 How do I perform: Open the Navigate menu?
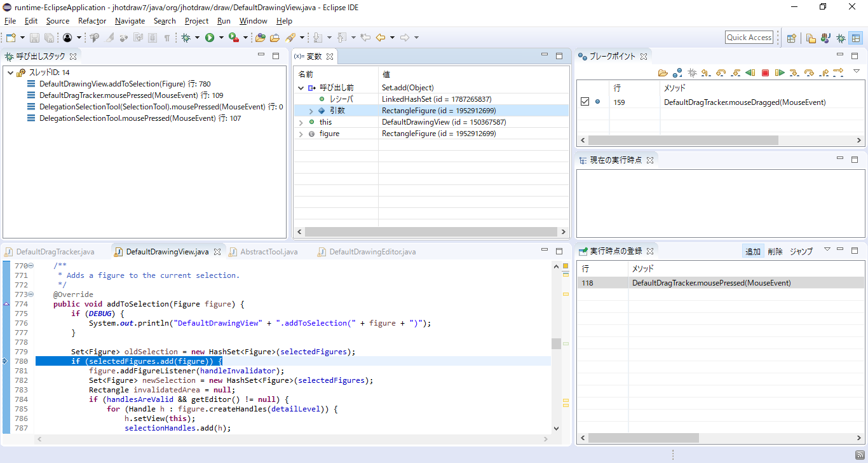coord(130,21)
